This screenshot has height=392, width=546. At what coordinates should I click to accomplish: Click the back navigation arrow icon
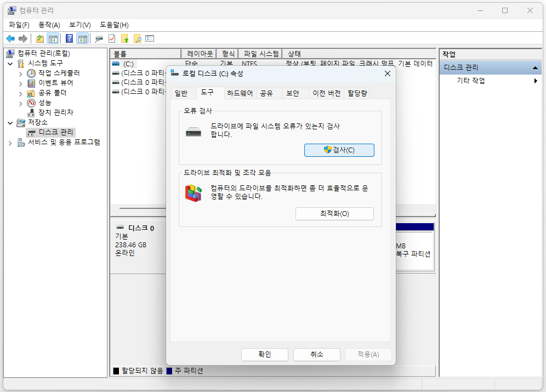point(10,38)
